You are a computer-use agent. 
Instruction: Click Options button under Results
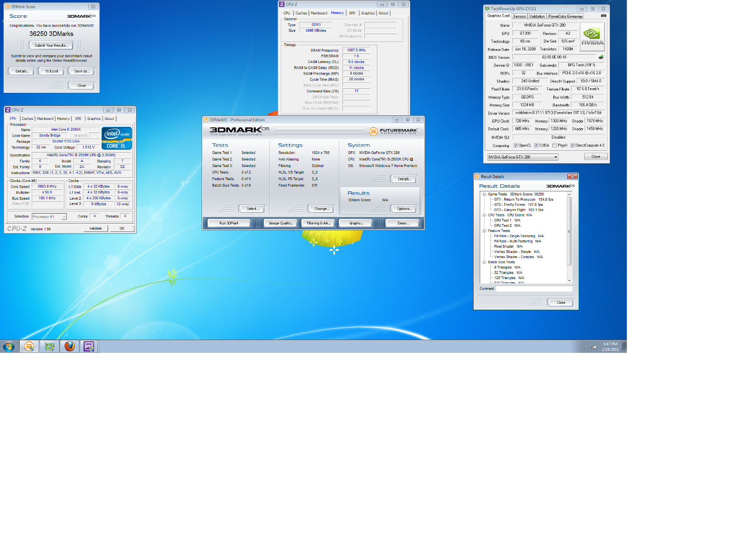(404, 209)
